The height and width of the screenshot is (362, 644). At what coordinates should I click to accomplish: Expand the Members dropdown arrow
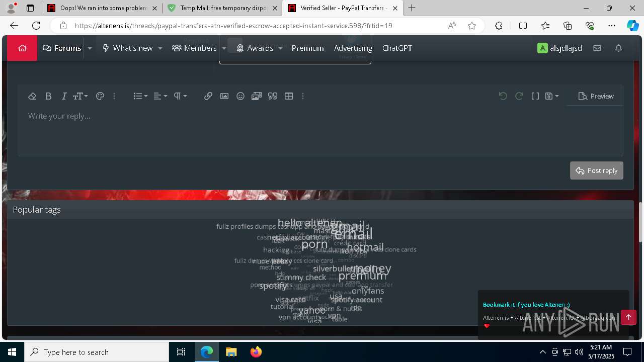[223, 48]
